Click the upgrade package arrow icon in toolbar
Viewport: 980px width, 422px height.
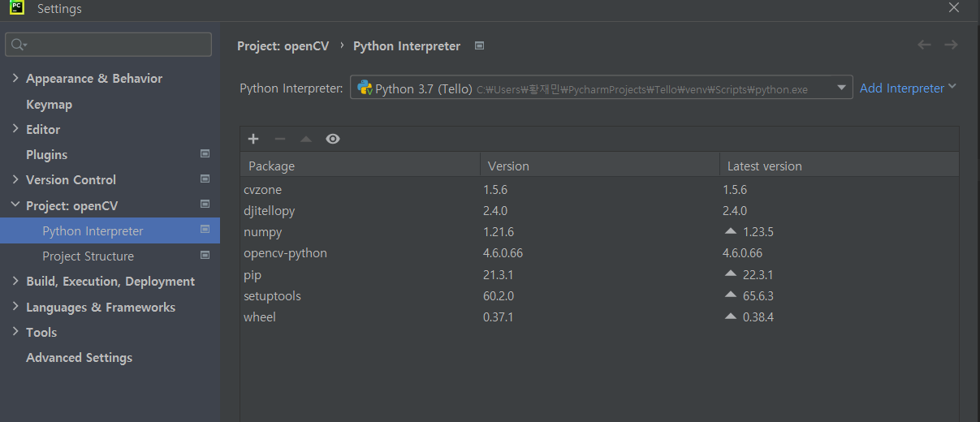pos(306,139)
